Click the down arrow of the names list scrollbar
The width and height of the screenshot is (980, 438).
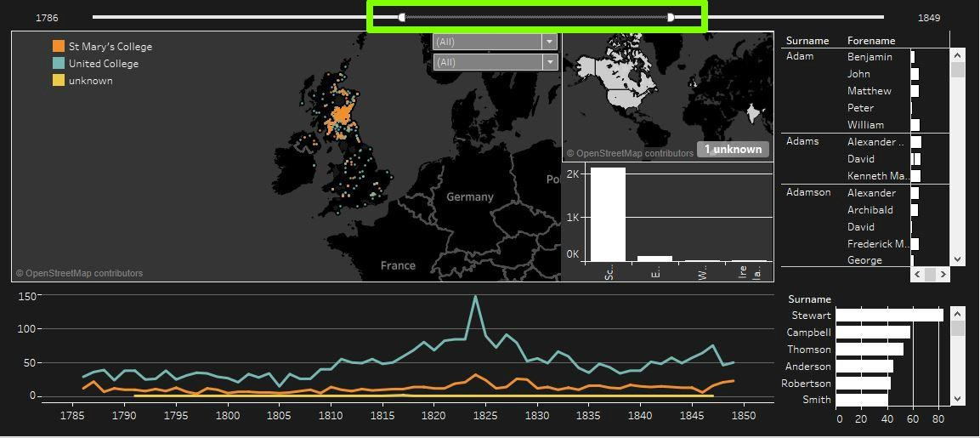(958, 259)
